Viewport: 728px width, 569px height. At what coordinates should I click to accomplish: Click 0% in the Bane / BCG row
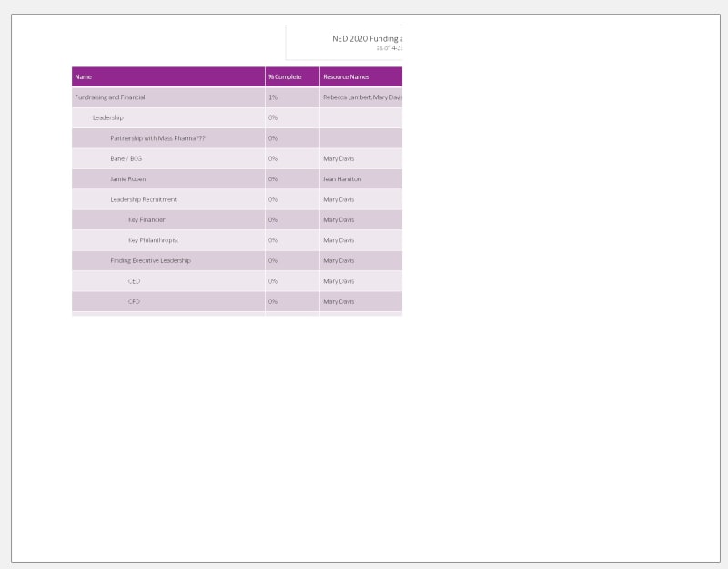click(x=272, y=158)
